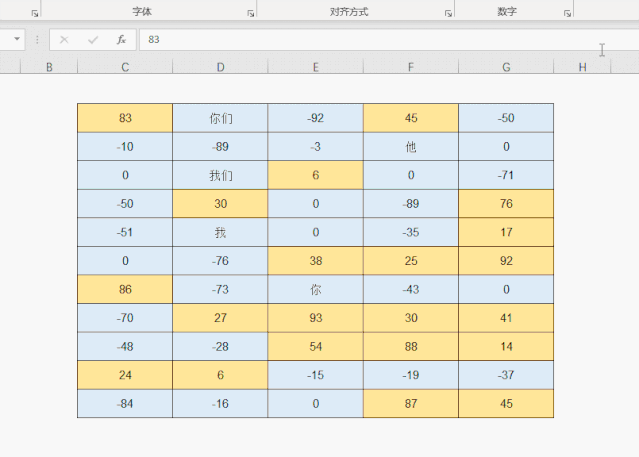Select column H header
Image resolution: width=639 pixels, height=457 pixels.
(582, 67)
